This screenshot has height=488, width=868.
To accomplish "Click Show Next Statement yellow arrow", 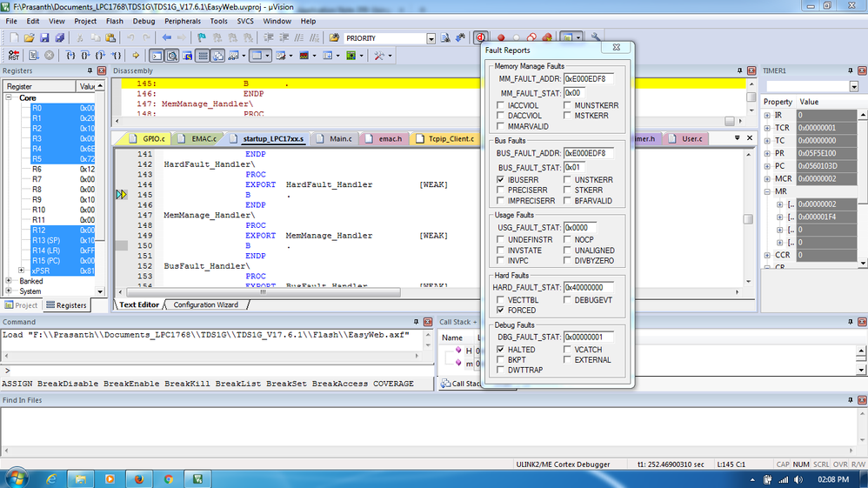I will pos(136,56).
